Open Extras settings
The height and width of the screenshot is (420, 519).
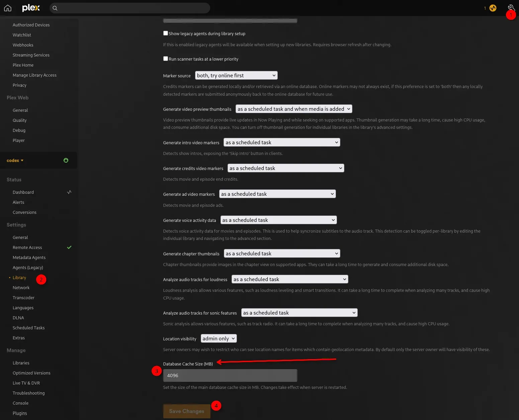point(19,338)
